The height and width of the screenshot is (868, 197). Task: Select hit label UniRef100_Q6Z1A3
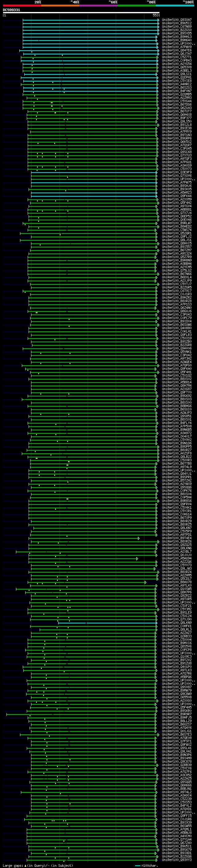point(177,108)
